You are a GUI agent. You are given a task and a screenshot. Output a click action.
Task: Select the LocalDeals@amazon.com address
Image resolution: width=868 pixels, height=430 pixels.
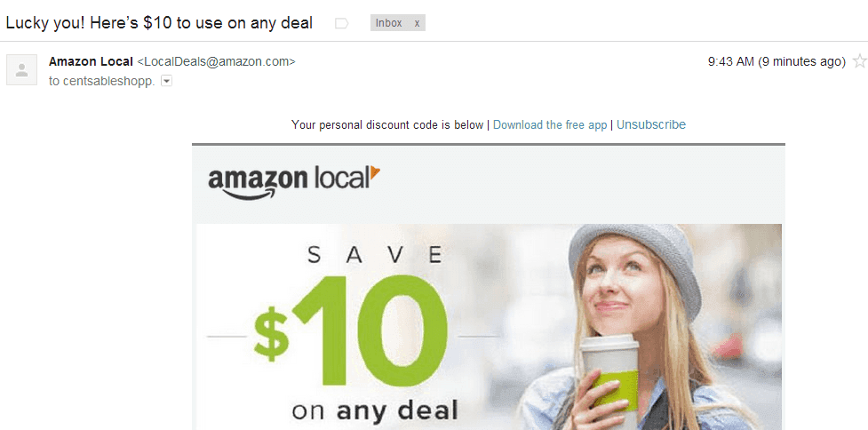coord(216,61)
